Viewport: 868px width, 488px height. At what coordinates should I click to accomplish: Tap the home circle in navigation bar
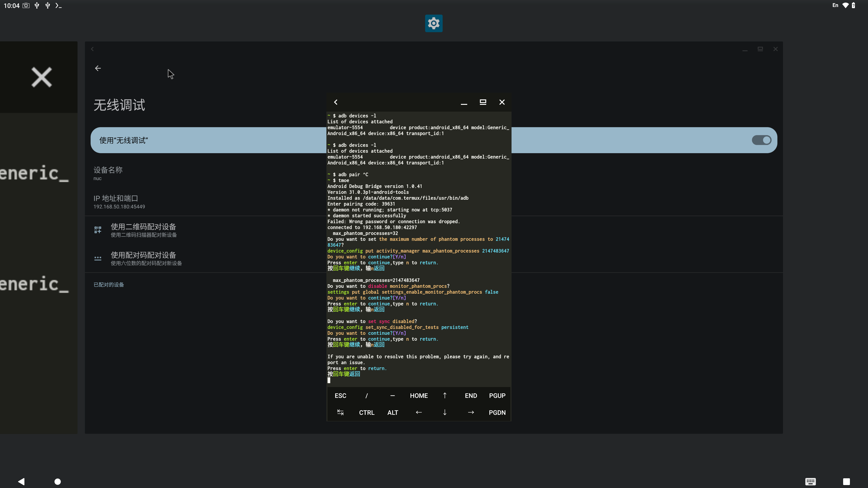pyautogui.click(x=57, y=481)
